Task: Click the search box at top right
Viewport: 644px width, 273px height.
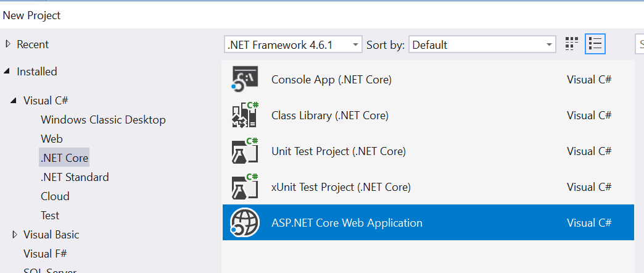Action: (640, 44)
